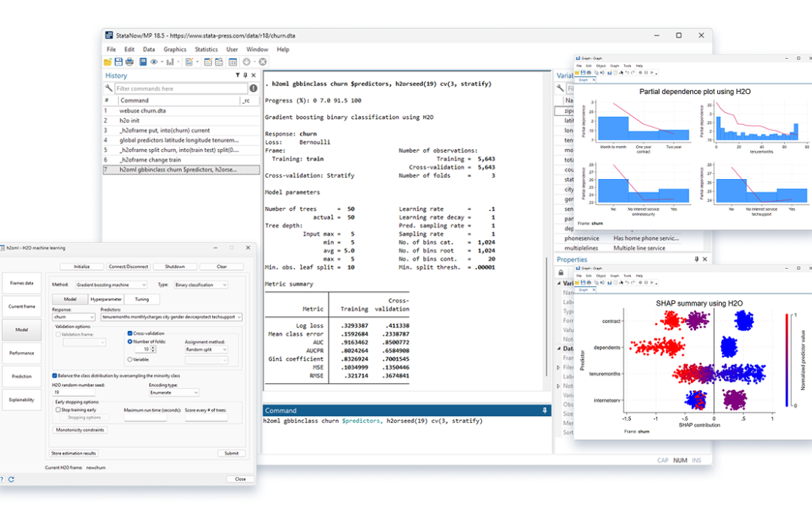Open the Data Editor (Browse) icon in toolbar
The height and width of the screenshot is (508, 812).
pyautogui.click(x=219, y=62)
